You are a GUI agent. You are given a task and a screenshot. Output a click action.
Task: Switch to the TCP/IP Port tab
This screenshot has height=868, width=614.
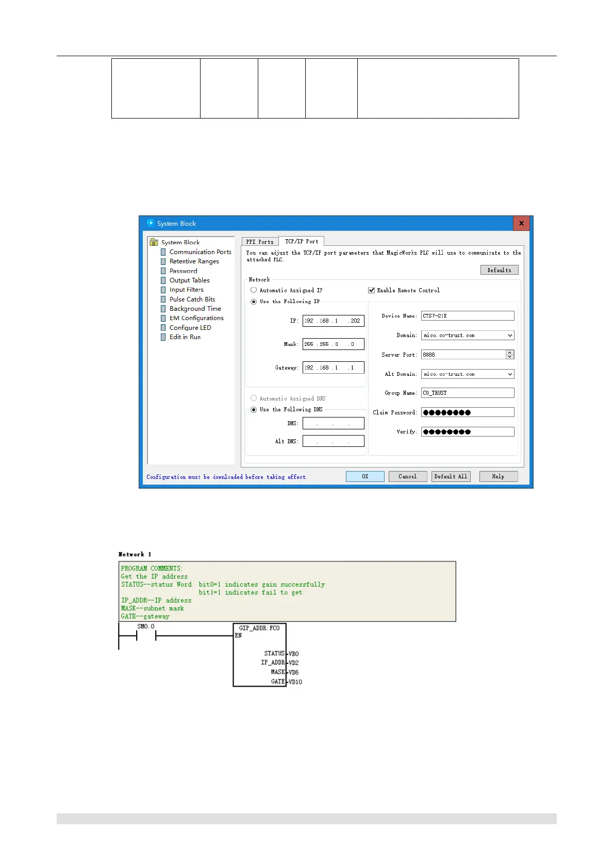point(302,241)
